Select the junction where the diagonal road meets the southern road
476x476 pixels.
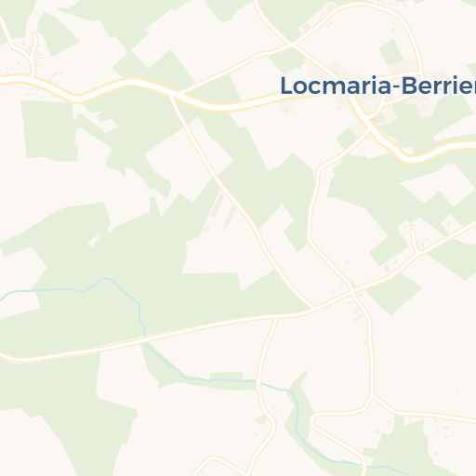pos(314,308)
